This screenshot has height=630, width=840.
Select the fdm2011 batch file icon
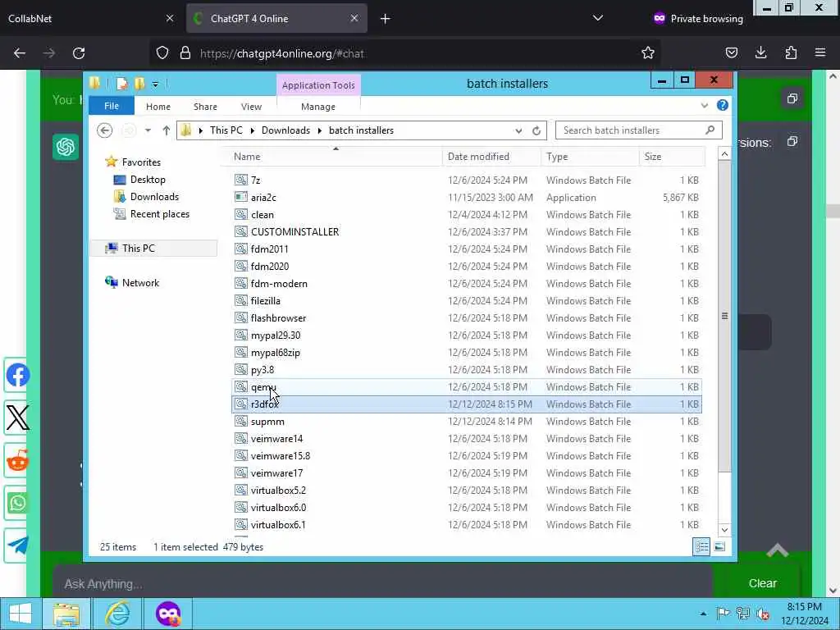[x=241, y=249]
